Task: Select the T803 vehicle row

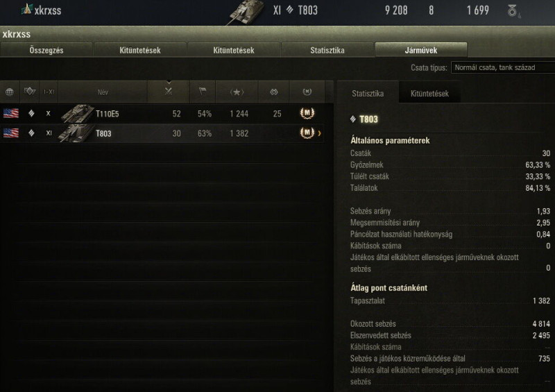Action: click(162, 133)
